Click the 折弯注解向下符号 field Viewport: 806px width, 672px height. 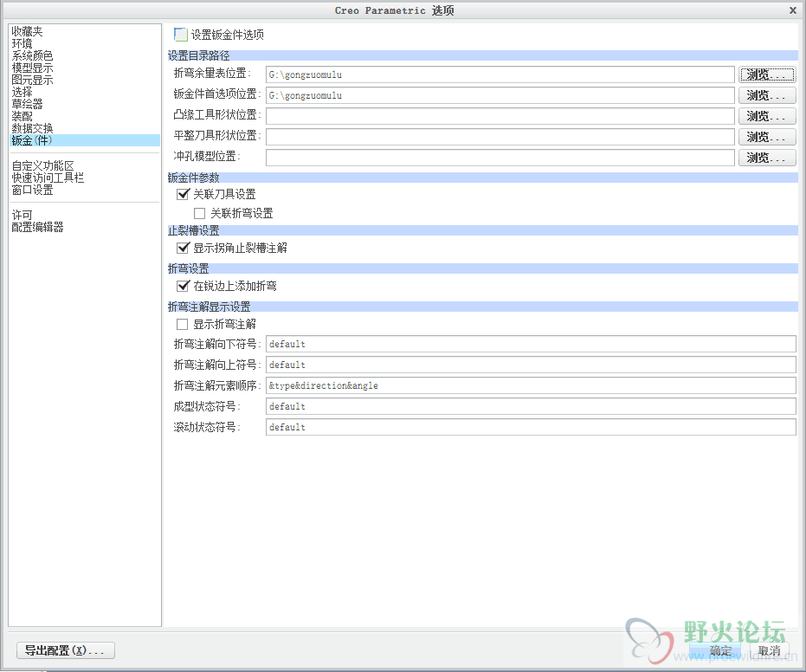[531, 344]
